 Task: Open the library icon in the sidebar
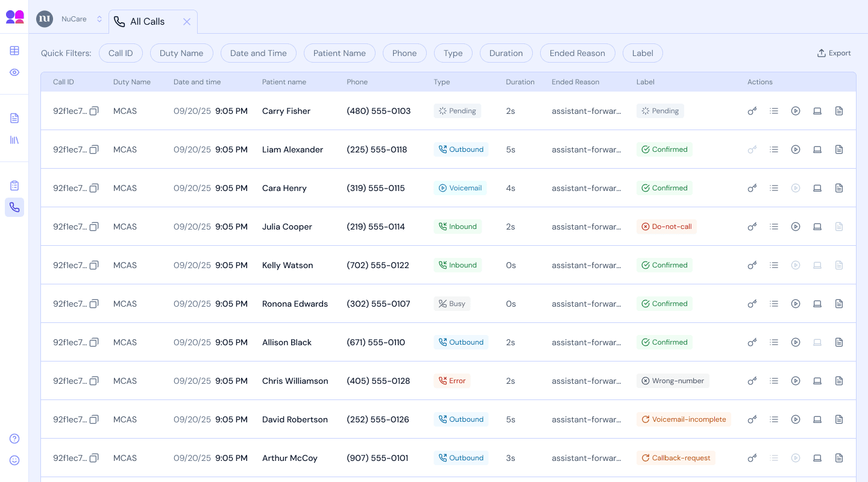click(14, 140)
